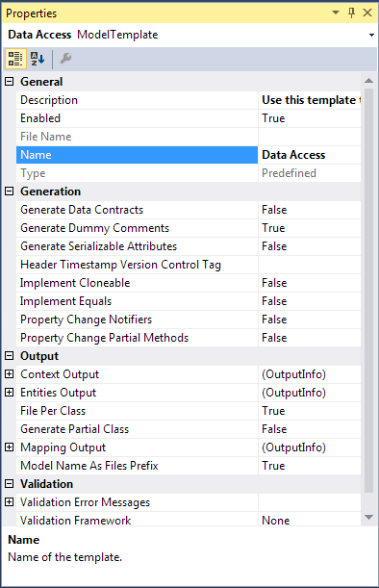Select the Enabled property row
The height and width of the screenshot is (588, 379).
click(137, 118)
